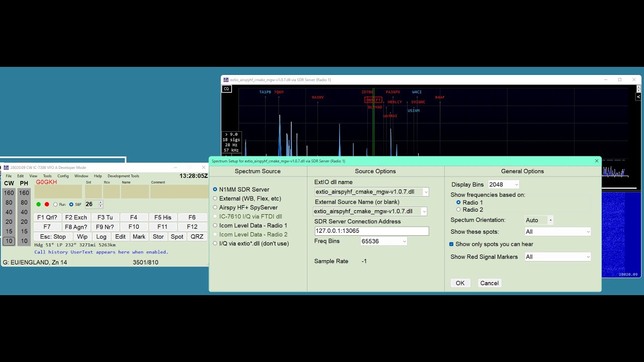644x362 pixels.
Task: Click the Comment entry field
Action: click(x=179, y=192)
